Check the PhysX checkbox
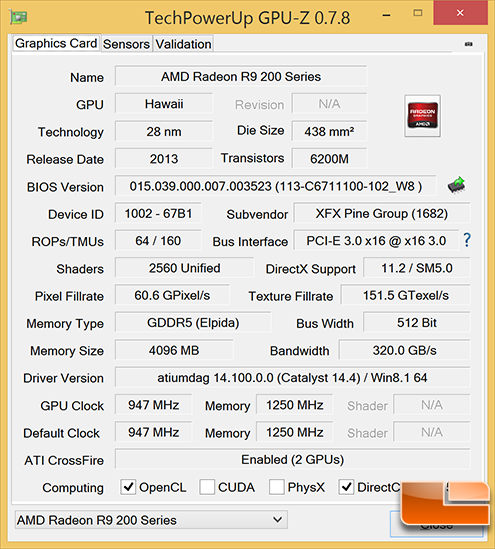Screen dimensions: 495x549 coord(277,487)
